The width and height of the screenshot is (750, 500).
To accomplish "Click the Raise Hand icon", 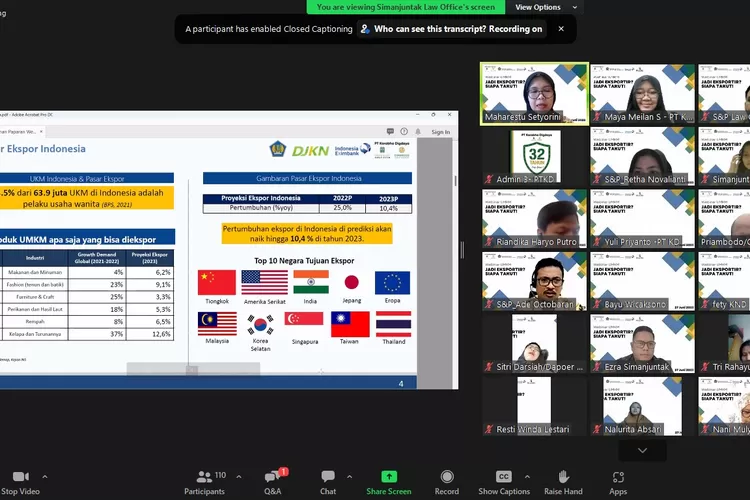I will pyautogui.click(x=563, y=476).
